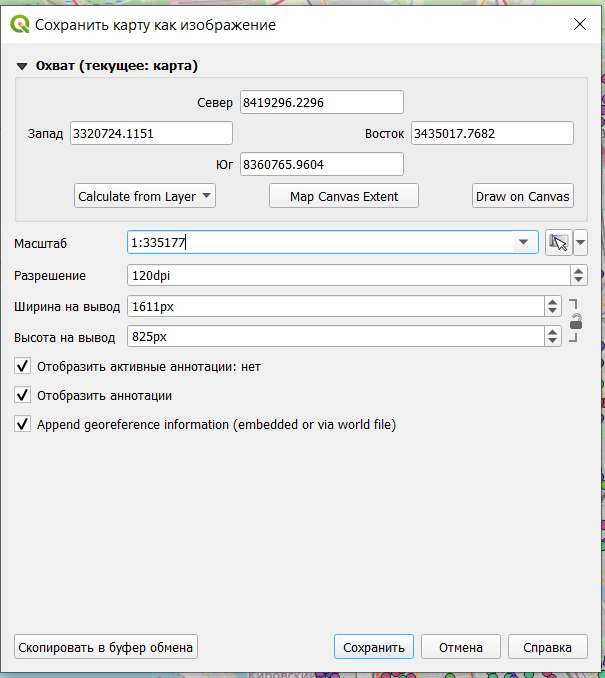
Task: Click the Map Canvas Extent button
Action: (344, 196)
